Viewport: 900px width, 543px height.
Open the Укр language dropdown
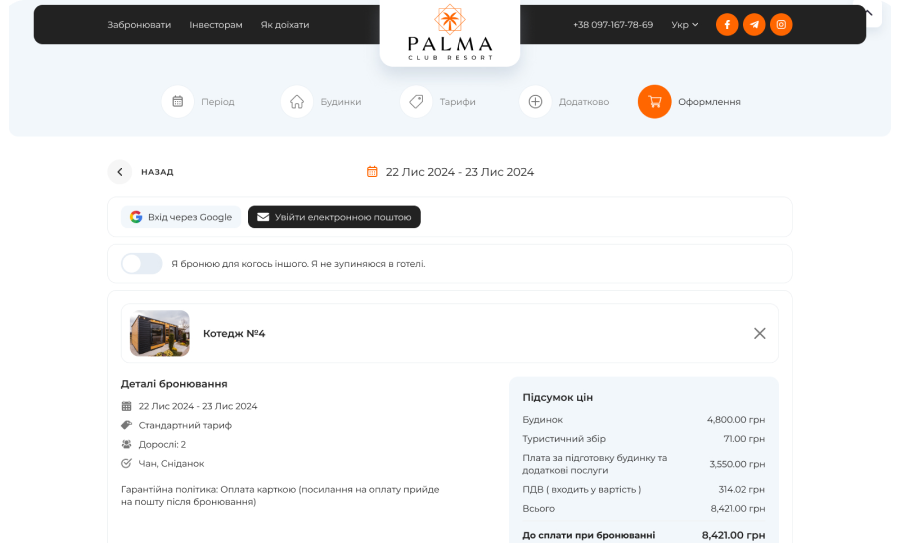coord(684,25)
